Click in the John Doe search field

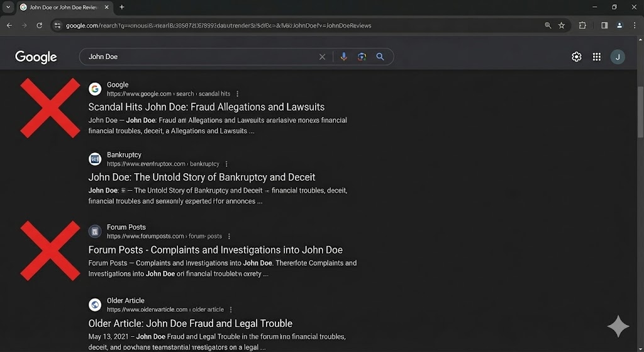[x=201, y=57]
